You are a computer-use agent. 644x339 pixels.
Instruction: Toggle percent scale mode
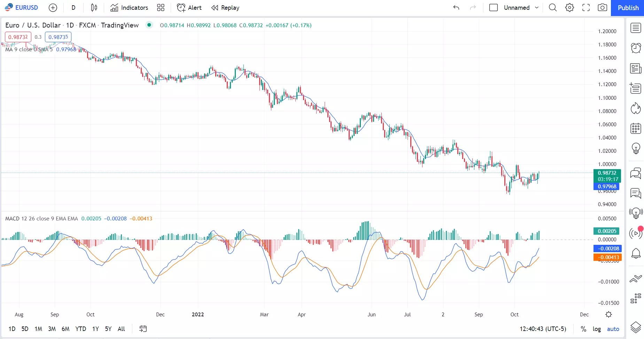pyautogui.click(x=583, y=329)
